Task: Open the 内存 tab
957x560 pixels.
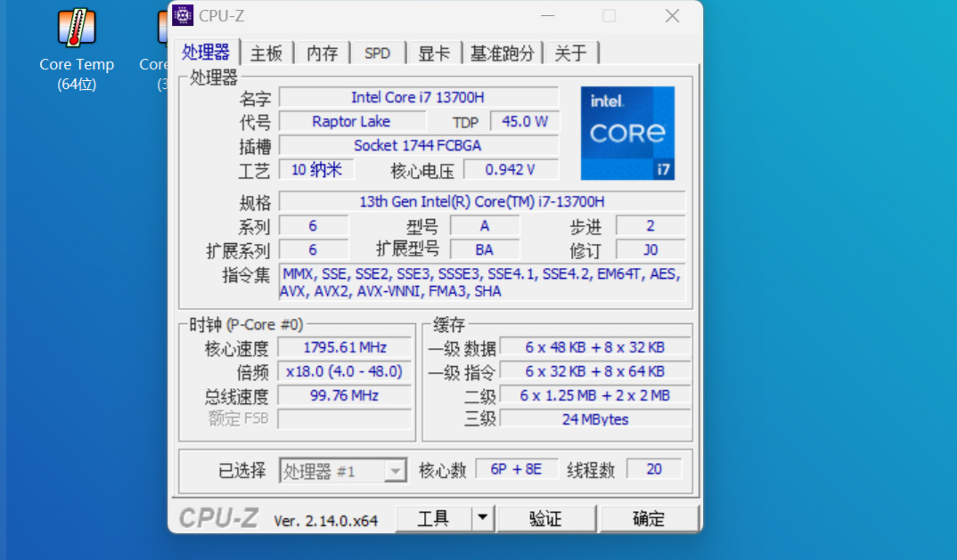Action: (322, 53)
